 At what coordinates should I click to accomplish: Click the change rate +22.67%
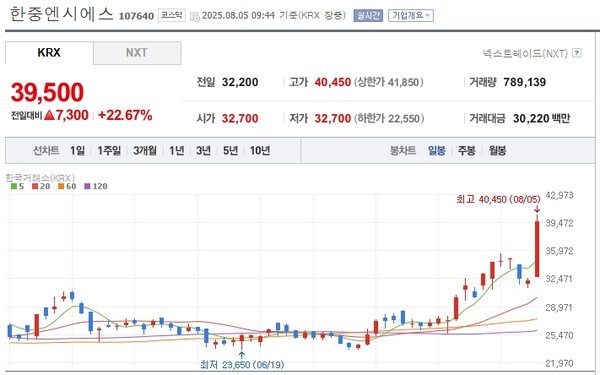(125, 115)
